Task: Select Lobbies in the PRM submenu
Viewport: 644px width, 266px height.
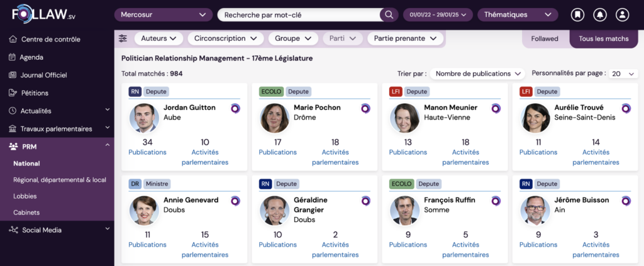Action: point(25,196)
